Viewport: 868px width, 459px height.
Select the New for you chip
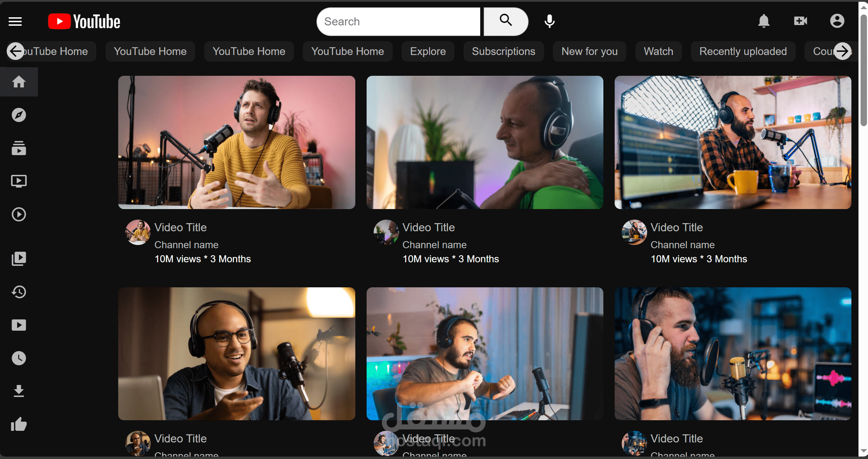tap(589, 51)
